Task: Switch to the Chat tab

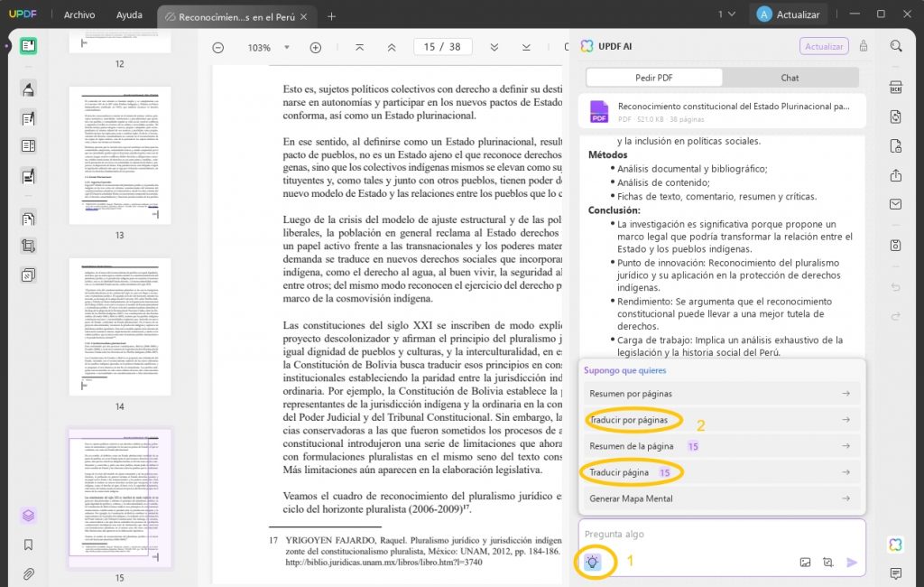Action: (x=789, y=77)
